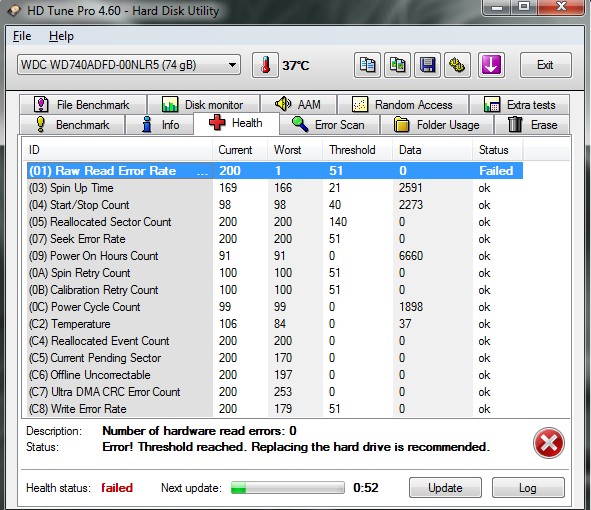Switch to the Benchmark tab
The height and width of the screenshot is (510, 591).
point(72,125)
